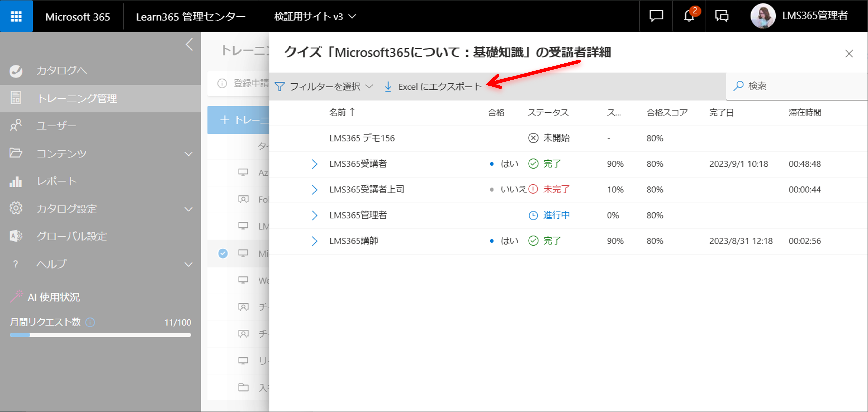
Task: Open the 検証用サイト v3 site dropdown
Action: 315,16
